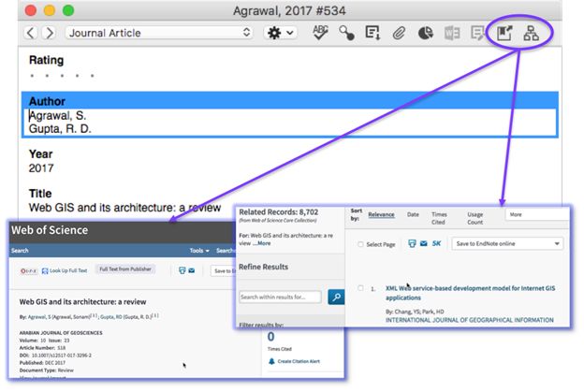Viewport: 584px width, 392px height.
Task: Open the Journal Article reference type dropdown
Action: pos(159,33)
